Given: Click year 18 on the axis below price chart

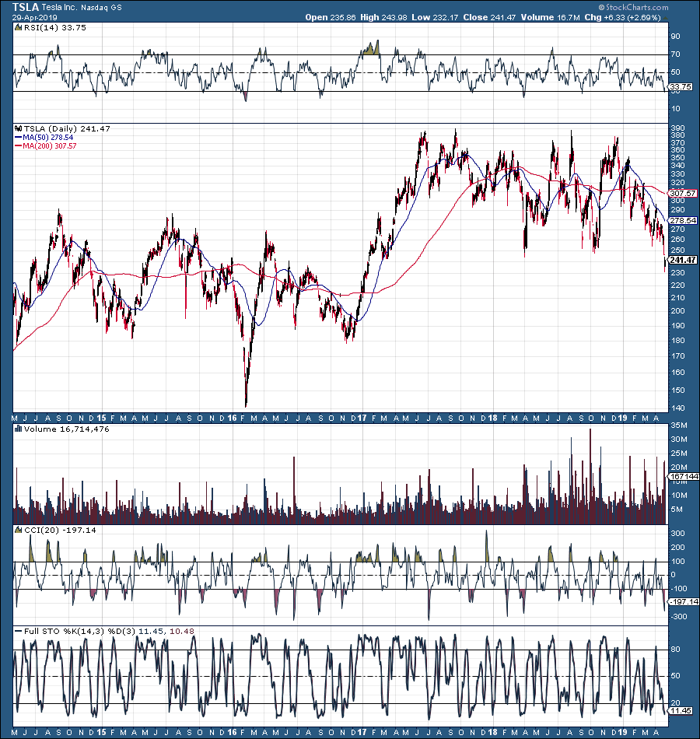Looking at the screenshot, I should [492, 418].
